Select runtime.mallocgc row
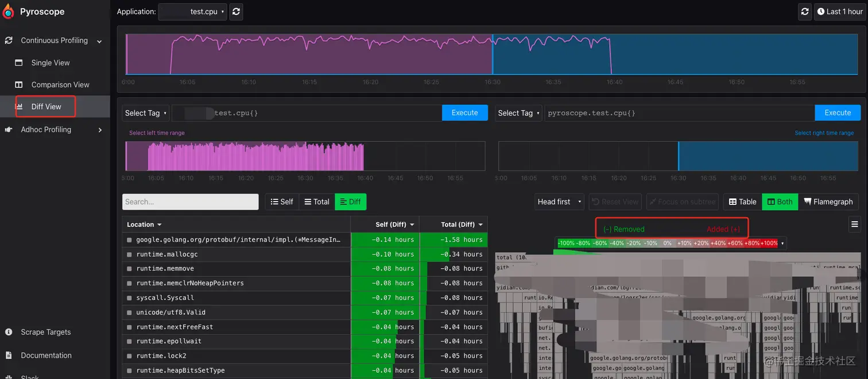Screen dimensions: 868x379 pos(305,254)
